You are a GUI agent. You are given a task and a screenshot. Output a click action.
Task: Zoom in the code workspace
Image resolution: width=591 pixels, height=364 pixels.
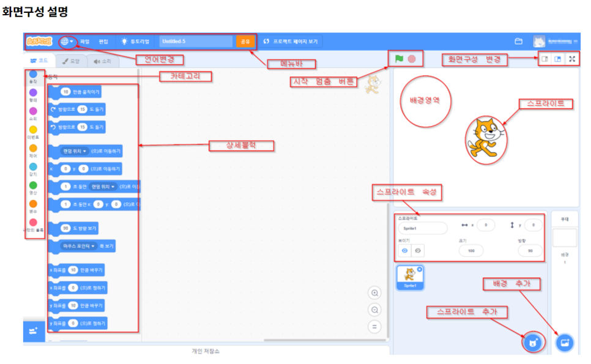coord(374,293)
